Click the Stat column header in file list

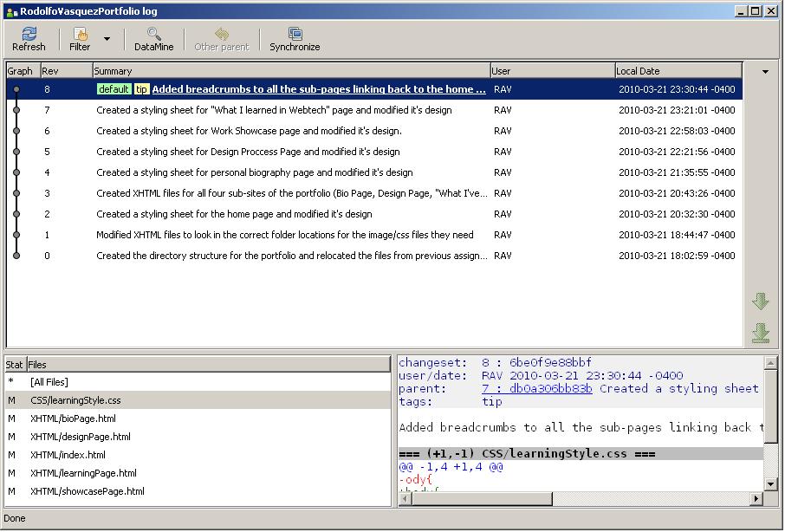(16, 365)
